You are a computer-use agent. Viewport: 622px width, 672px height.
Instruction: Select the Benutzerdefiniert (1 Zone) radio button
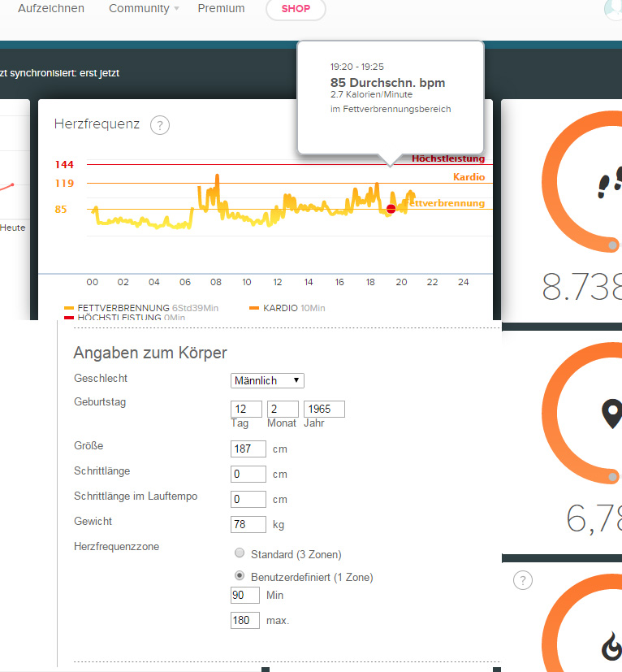point(240,575)
